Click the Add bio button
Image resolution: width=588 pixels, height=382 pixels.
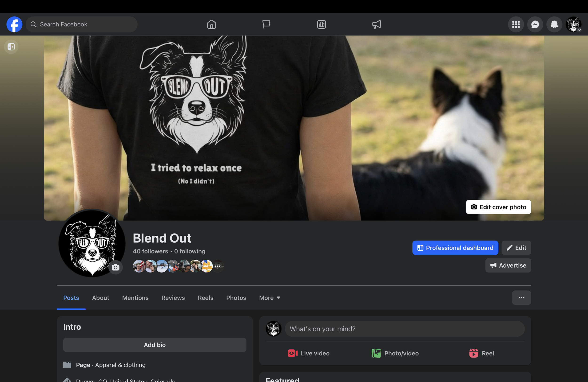tap(155, 345)
